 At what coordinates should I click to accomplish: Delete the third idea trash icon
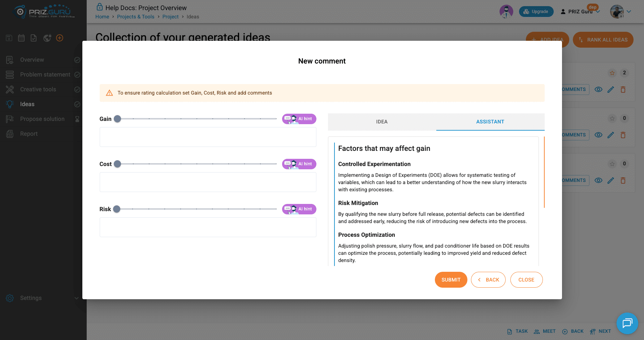tap(623, 180)
